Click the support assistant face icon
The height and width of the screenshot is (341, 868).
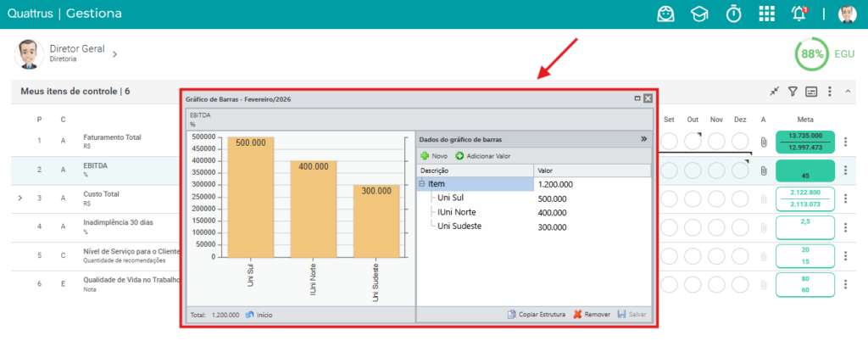[666, 14]
